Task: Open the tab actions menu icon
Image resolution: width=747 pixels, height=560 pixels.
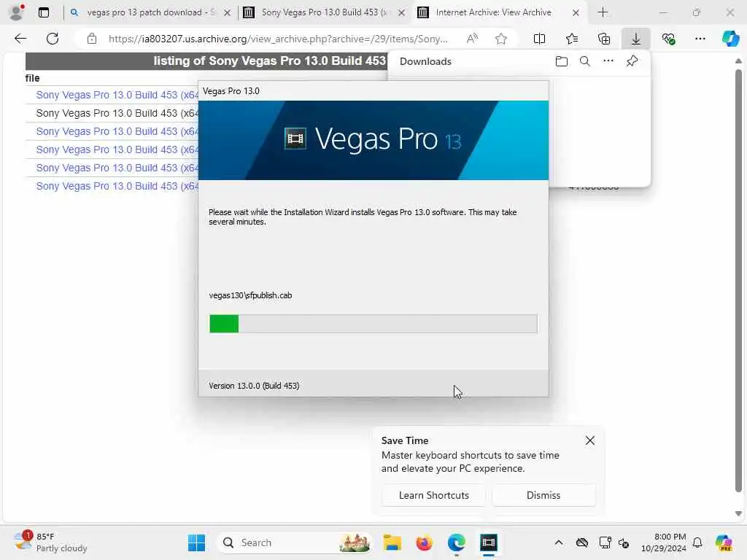Action: (43, 12)
